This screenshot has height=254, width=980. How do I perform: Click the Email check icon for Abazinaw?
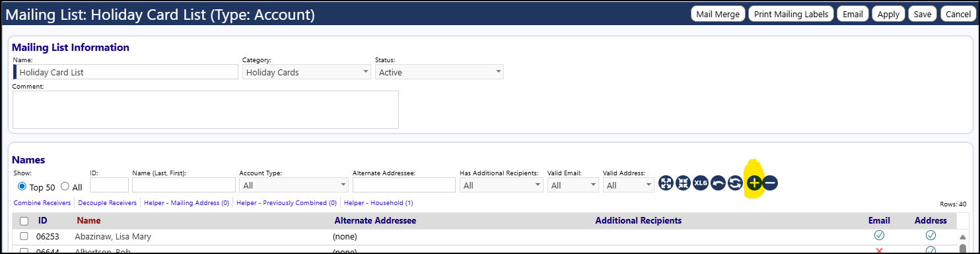[879, 235]
